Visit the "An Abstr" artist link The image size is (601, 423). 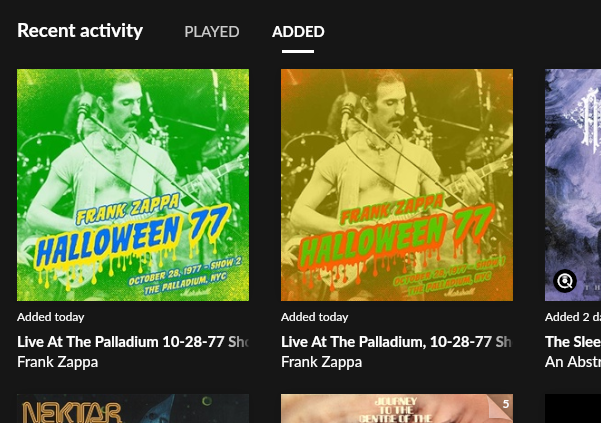pos(573,362)
